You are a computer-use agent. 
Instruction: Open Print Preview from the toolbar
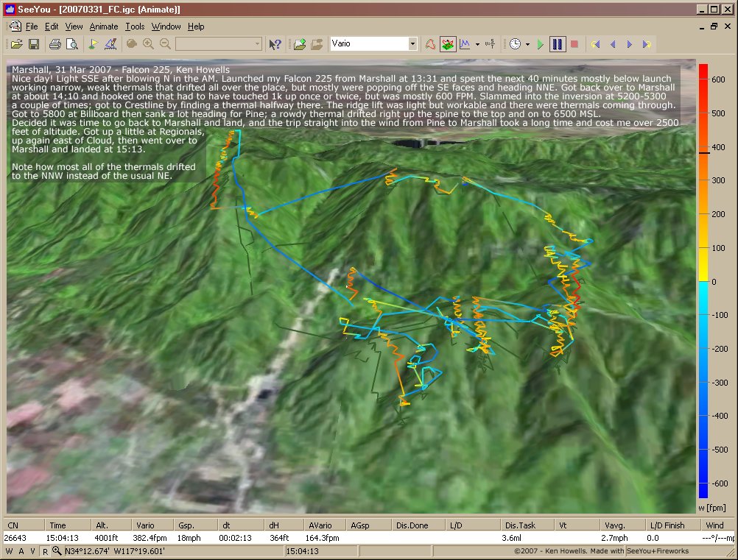71,44
